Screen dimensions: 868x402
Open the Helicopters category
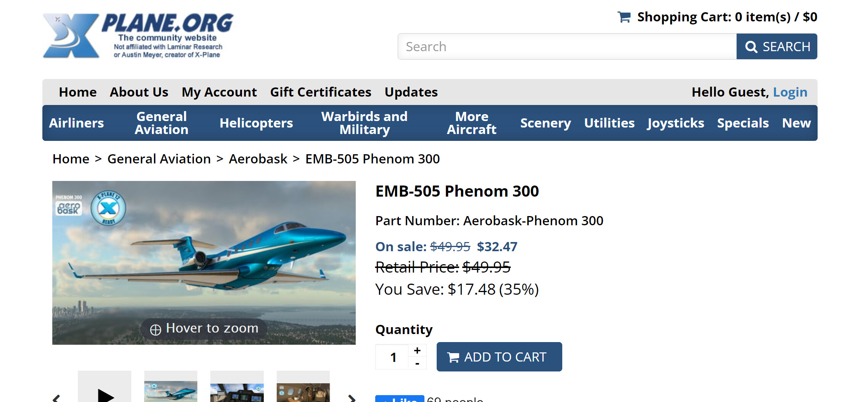[x=256, y=123]
